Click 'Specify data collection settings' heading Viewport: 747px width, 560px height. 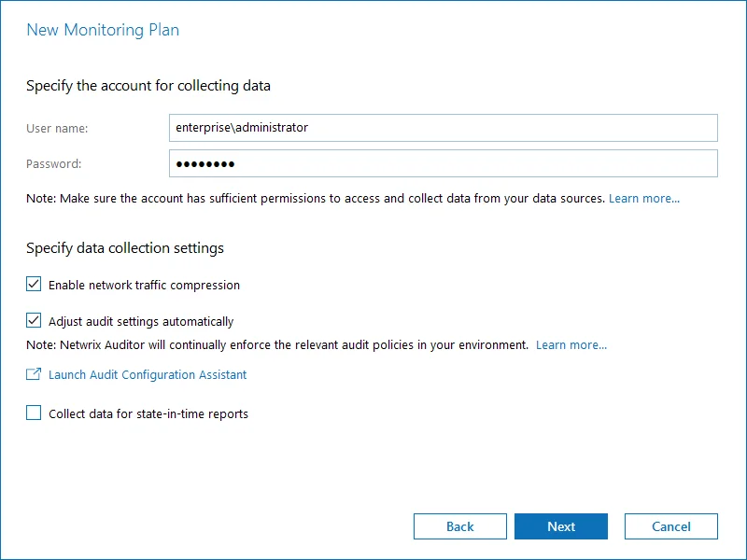(x=125, y=248)
